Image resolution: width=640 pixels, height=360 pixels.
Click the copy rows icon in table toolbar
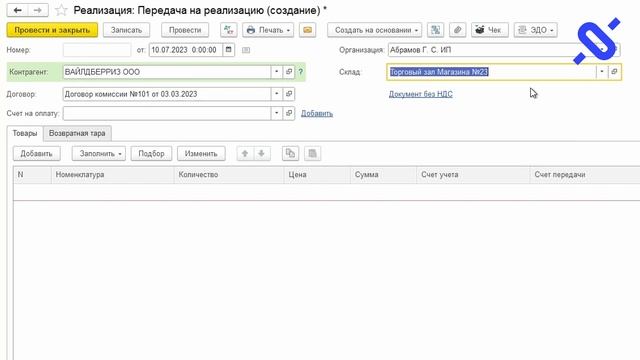pos(290,154)
